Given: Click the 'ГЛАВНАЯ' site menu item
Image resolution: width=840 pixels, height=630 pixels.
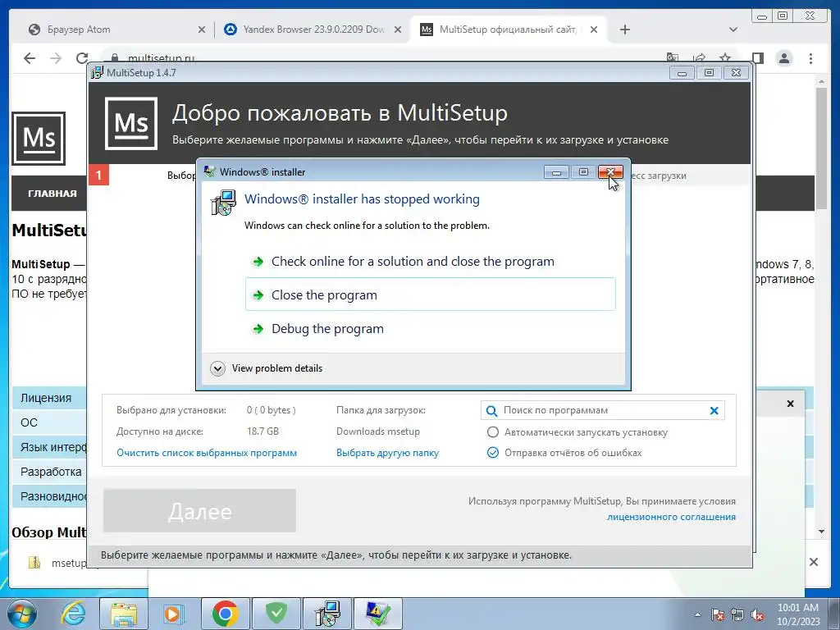Looking at the screenshot, I should 52,194.
